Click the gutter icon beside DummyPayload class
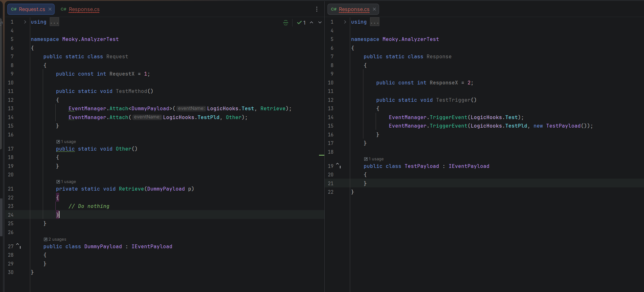The height and width of the screenshot is (292, 644). 19,246
